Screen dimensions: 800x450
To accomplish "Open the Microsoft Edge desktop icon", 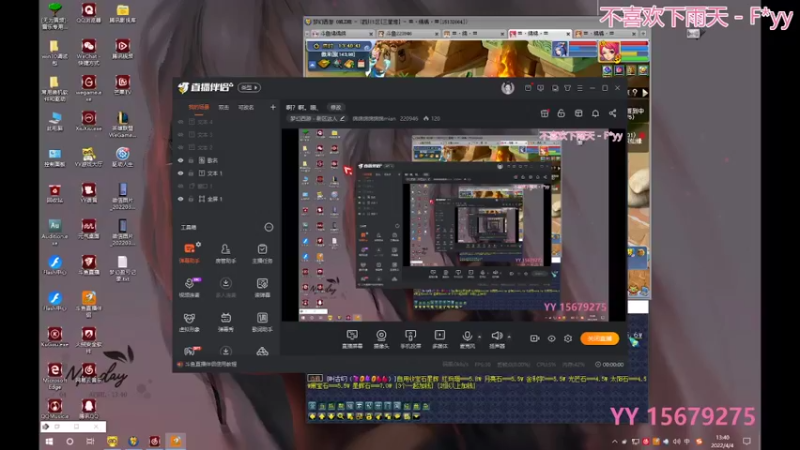I will click(x=55, y=376).
